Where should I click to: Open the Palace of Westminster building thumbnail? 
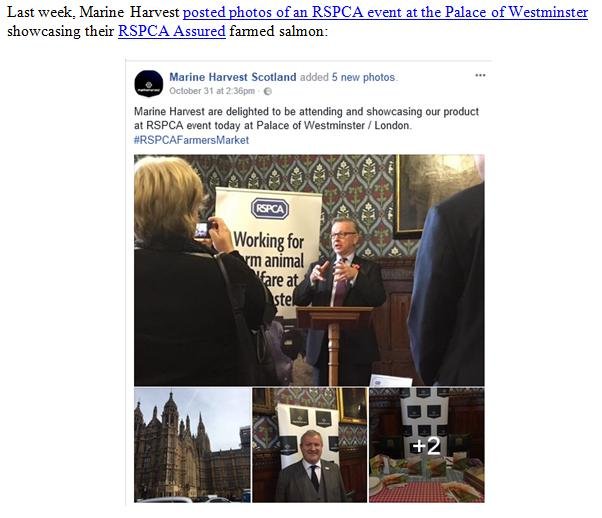[x=192, y=445]
